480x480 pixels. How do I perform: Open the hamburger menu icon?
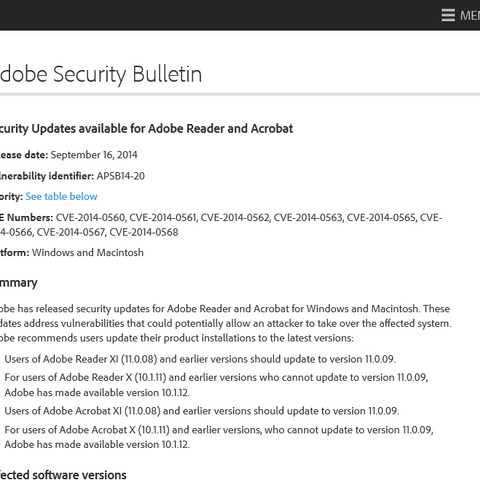click(448, 15)
